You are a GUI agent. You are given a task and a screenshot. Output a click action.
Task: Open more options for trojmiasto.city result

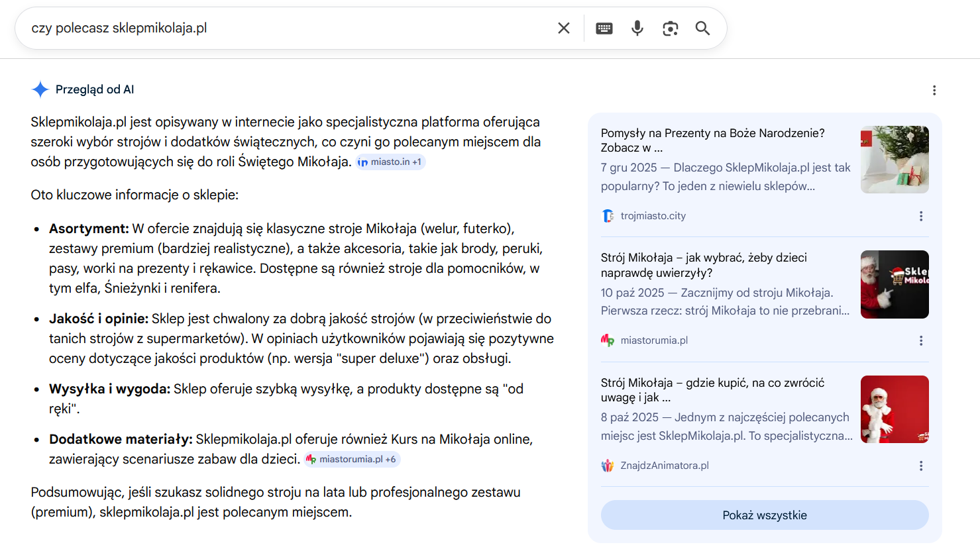[x=921, y=216]
